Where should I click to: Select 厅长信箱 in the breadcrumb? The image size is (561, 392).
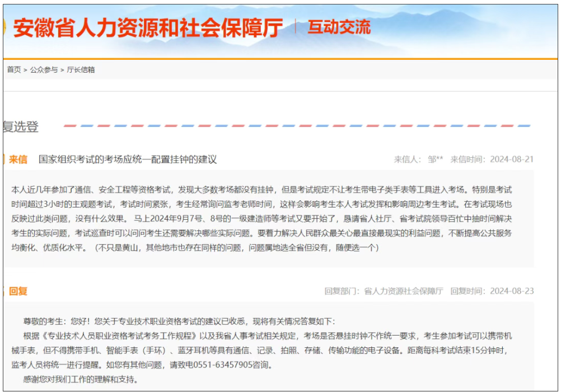point(81,70)
